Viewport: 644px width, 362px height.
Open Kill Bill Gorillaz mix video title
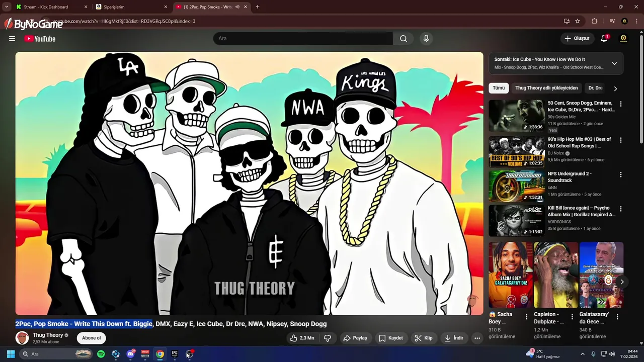[x=582, y=211]
